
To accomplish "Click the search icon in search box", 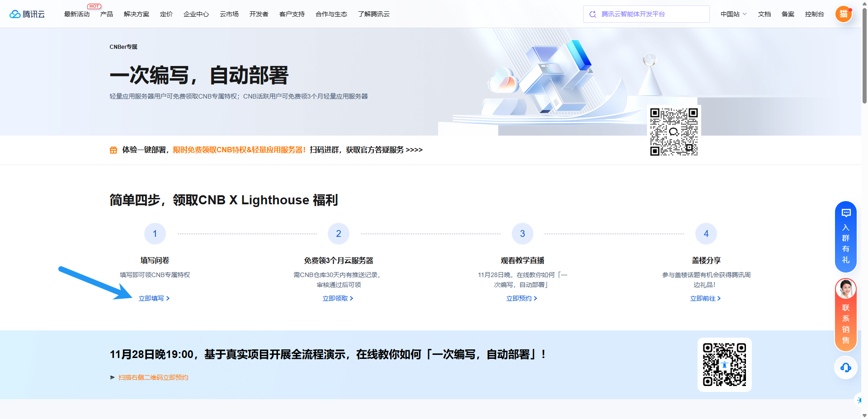I will point(593,14).
